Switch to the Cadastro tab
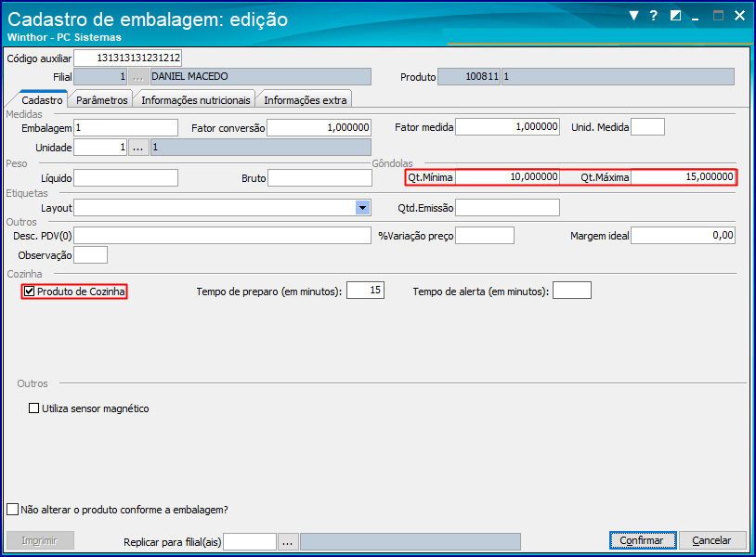 42,99
